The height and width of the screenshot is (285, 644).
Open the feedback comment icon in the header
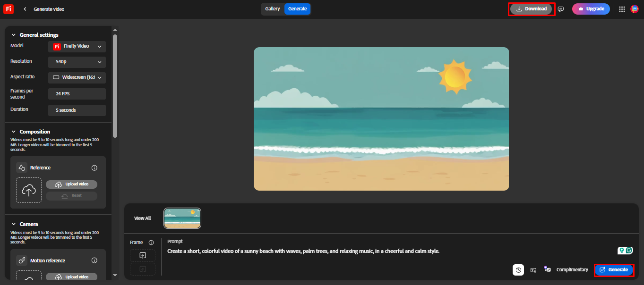pyautogui.click(x=560, y=9)
